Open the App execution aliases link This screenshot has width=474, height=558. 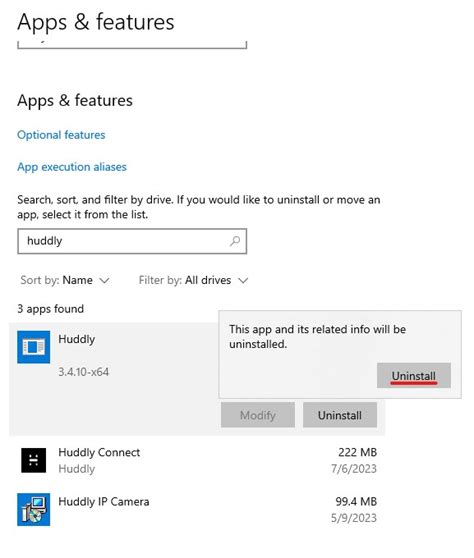tap(72, 167)
